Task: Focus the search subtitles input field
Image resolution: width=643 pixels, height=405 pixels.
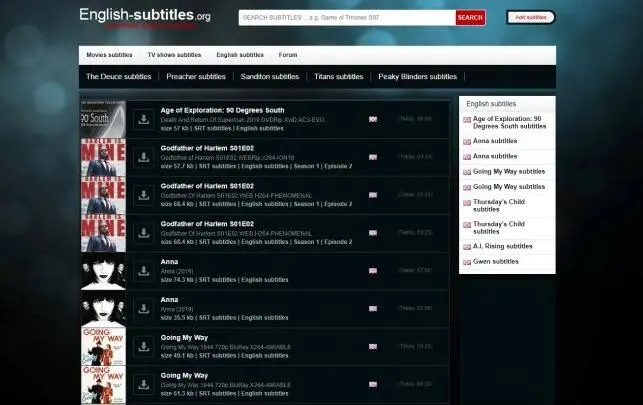Action: [x=347, y=18]
